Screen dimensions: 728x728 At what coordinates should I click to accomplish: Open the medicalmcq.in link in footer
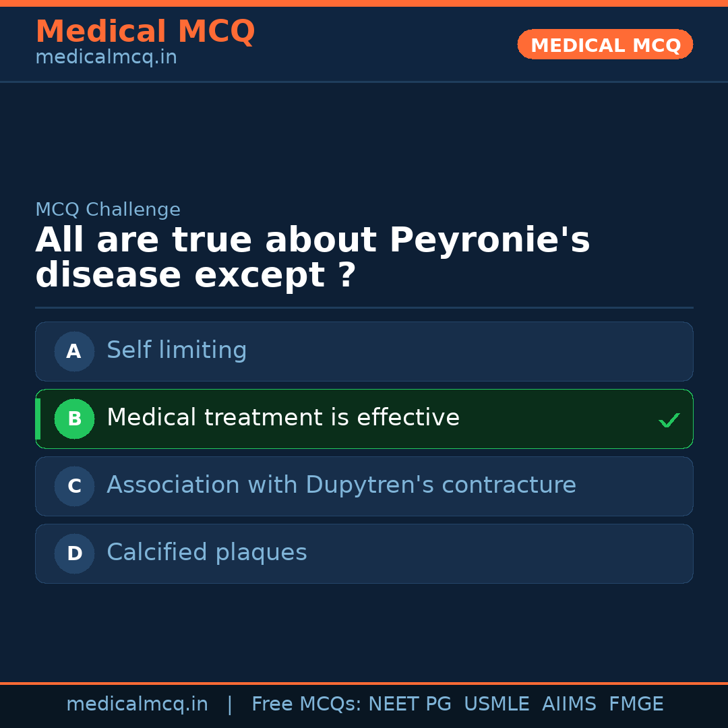point(137,704)
